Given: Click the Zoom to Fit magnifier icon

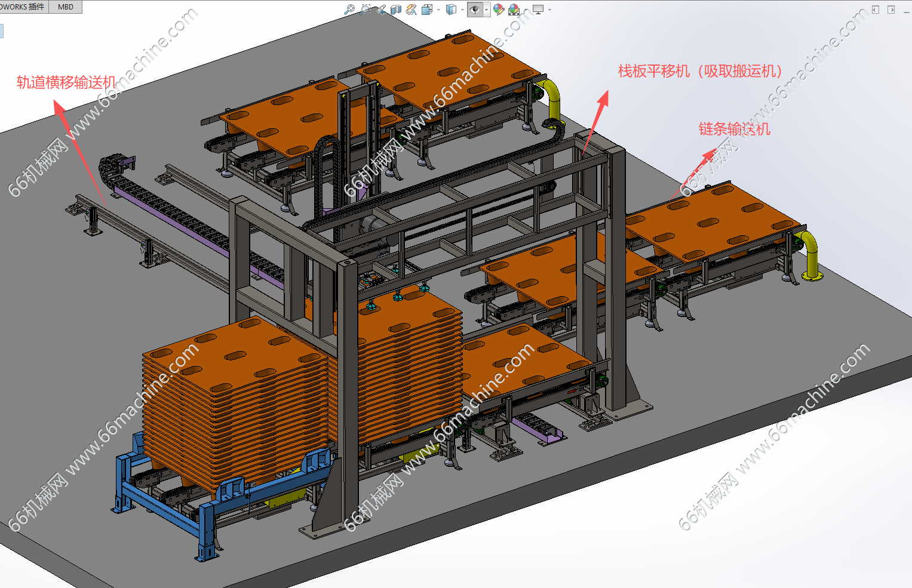Looking at the screenshot, I should (350, 10).
